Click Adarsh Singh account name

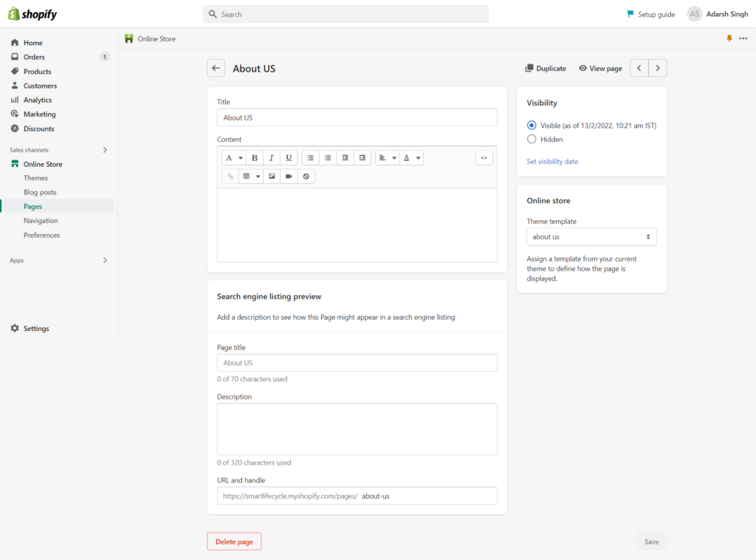pos(727,14)
